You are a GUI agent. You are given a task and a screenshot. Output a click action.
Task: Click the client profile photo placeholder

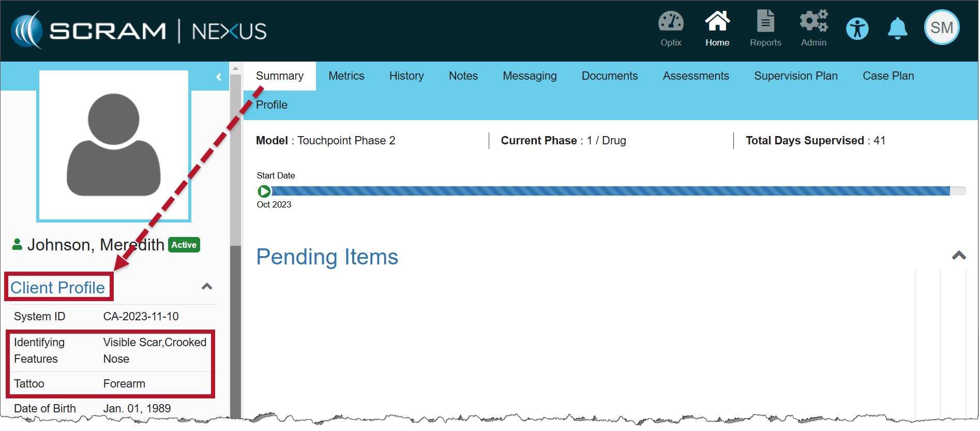[x=114, y=145]
